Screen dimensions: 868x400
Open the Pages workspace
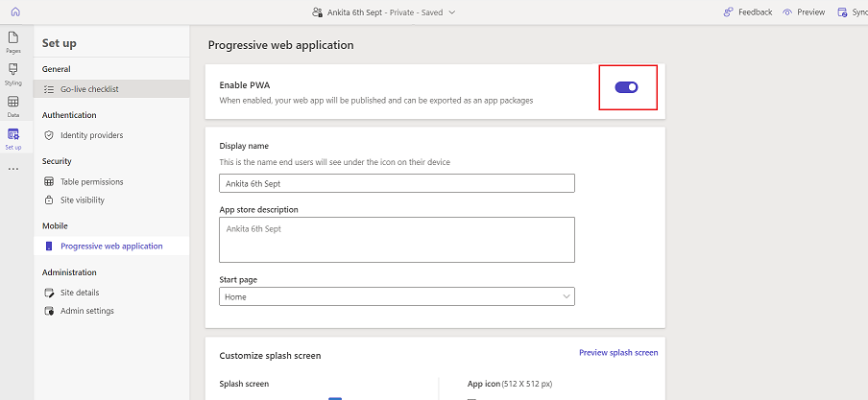click(x=13, y=41)
